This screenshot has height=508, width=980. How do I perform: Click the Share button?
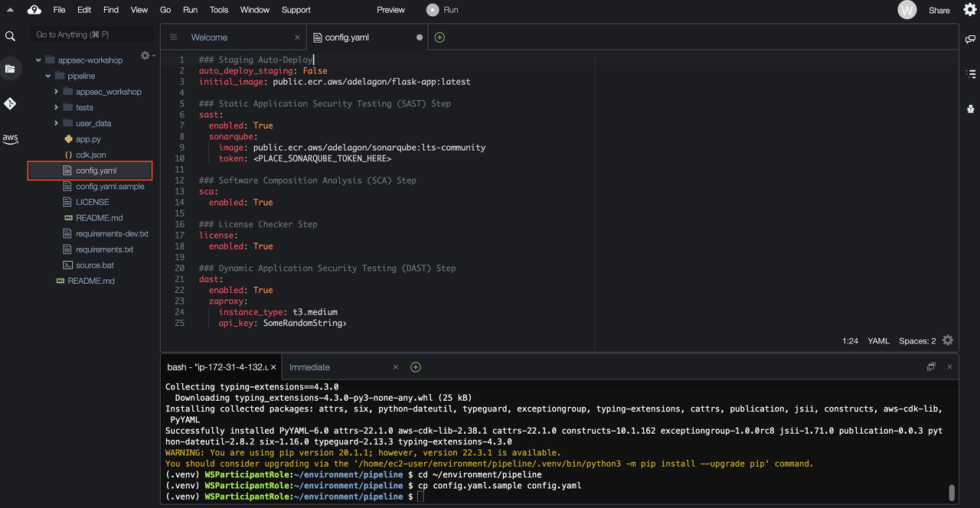tap(939, 11)
